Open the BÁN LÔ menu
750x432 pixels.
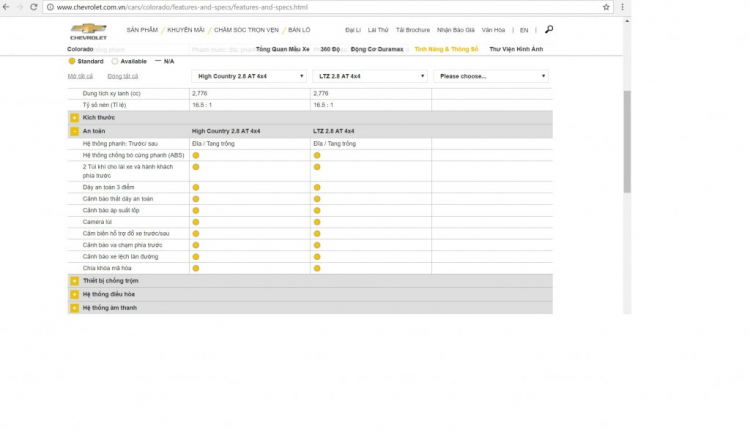pyautogui.click(x=299, y=30)
